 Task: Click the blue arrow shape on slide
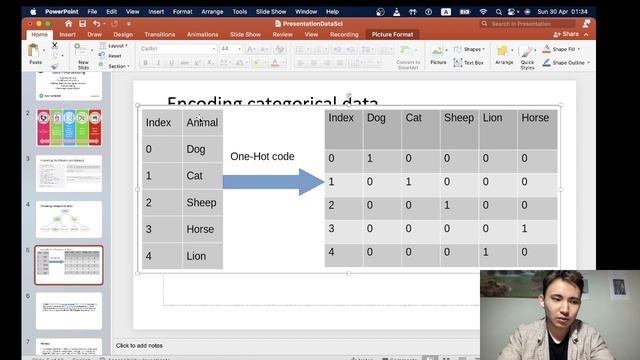pyautogui.click(x=273, y=182)
